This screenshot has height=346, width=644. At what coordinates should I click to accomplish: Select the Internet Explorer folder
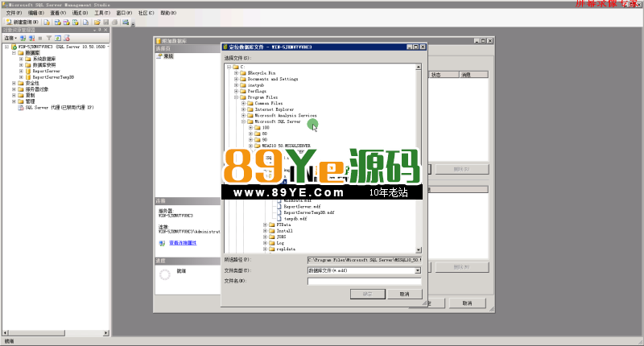[275, 109]
